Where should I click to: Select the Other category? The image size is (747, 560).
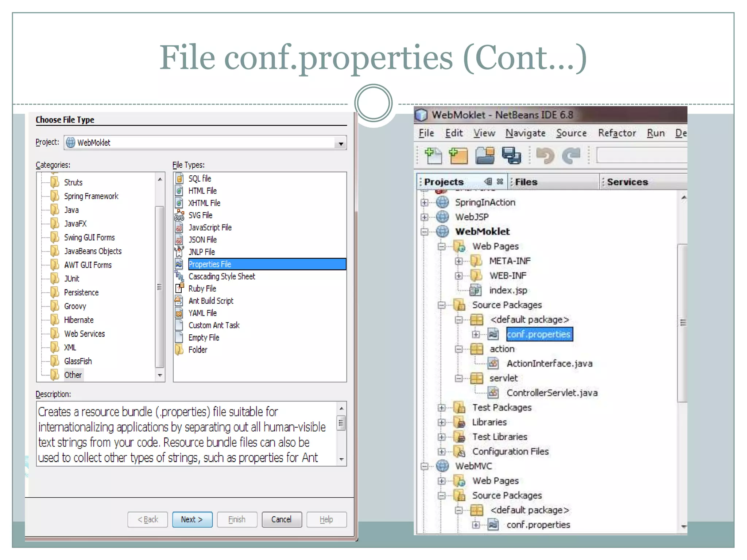click(x=73, y=375)
